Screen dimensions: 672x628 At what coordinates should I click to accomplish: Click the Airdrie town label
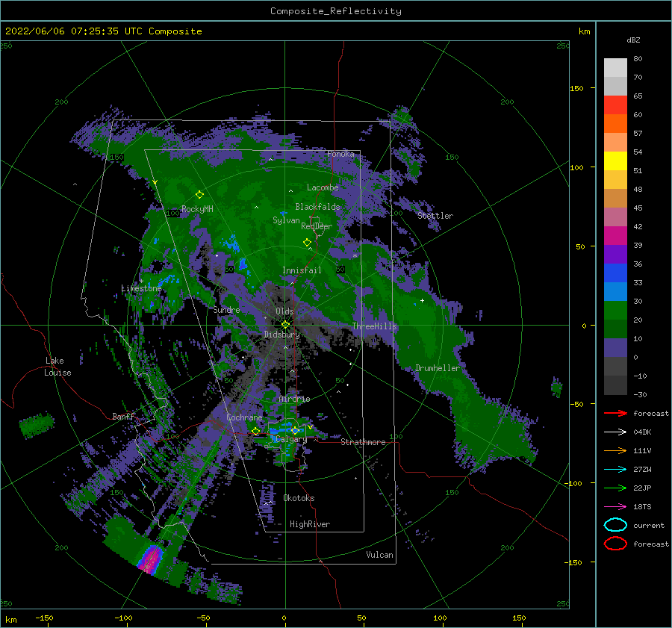(294, 399)
